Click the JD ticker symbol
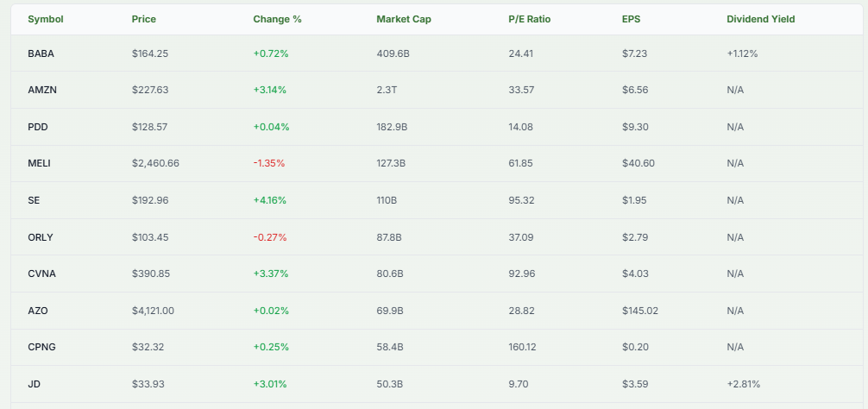 pos(34,384)
